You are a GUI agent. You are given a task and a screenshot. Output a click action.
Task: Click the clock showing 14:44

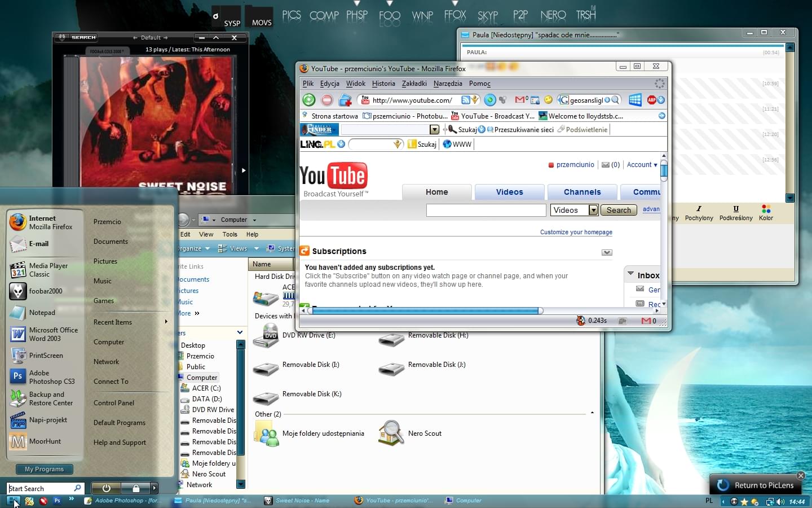(797, 502)
